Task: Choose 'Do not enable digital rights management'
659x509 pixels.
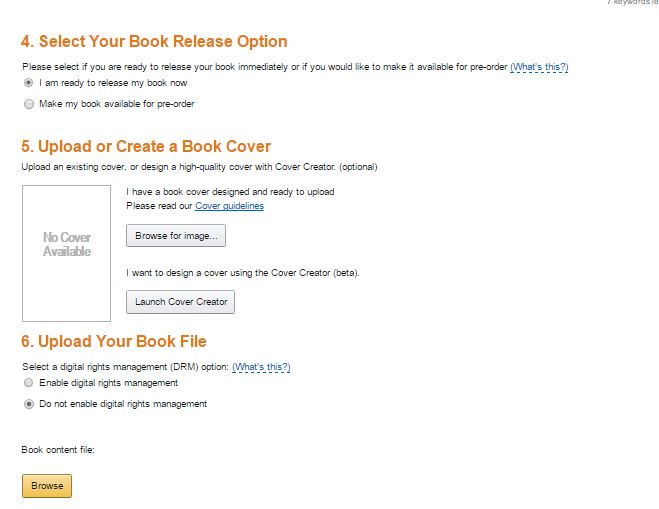Action: coord(29,404)
